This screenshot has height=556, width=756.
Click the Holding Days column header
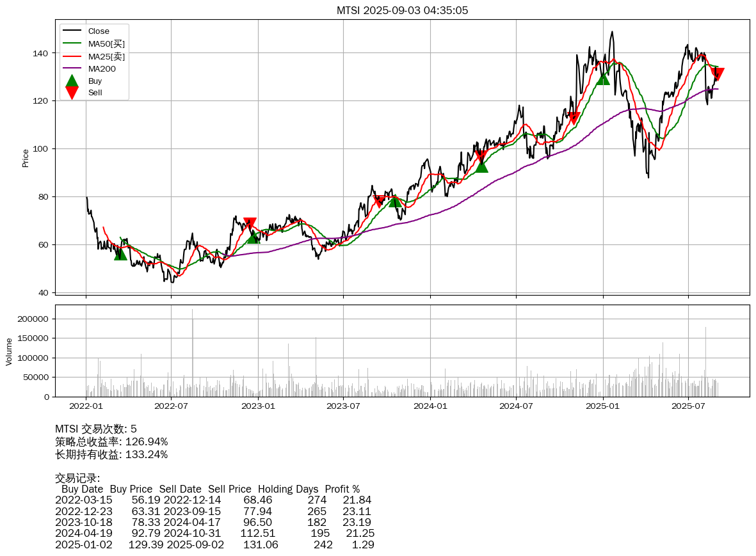point(288,489)
